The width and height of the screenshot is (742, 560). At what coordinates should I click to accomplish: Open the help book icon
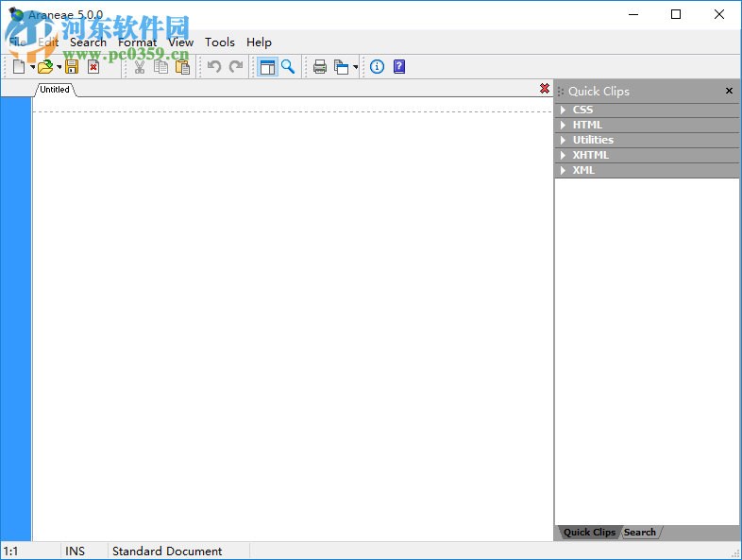tap(399, 67)
